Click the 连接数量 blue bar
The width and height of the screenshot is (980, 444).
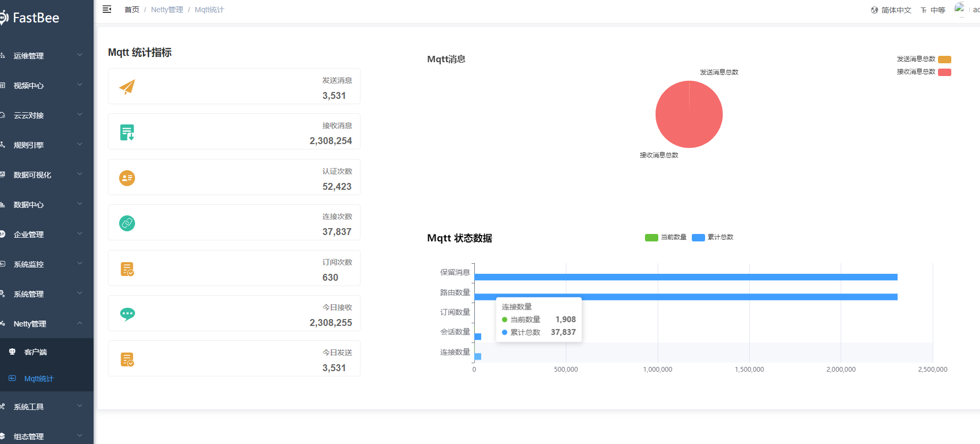coord(478,356)
